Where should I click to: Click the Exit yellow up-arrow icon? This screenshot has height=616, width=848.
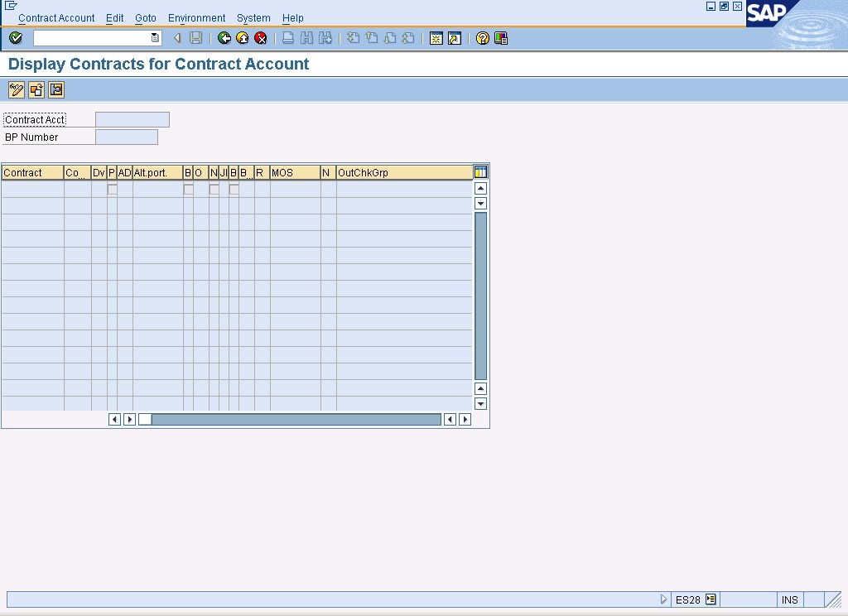(x=241, y=37)
